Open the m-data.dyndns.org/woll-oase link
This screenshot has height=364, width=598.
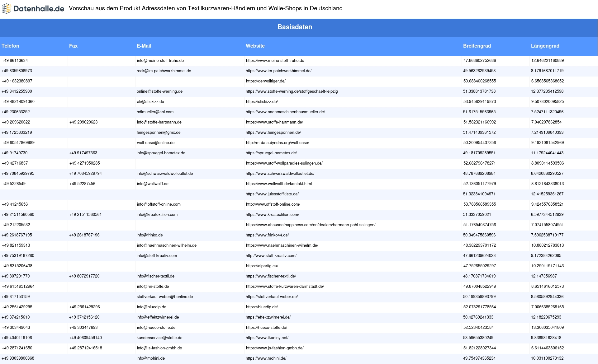tap(278, 143)
